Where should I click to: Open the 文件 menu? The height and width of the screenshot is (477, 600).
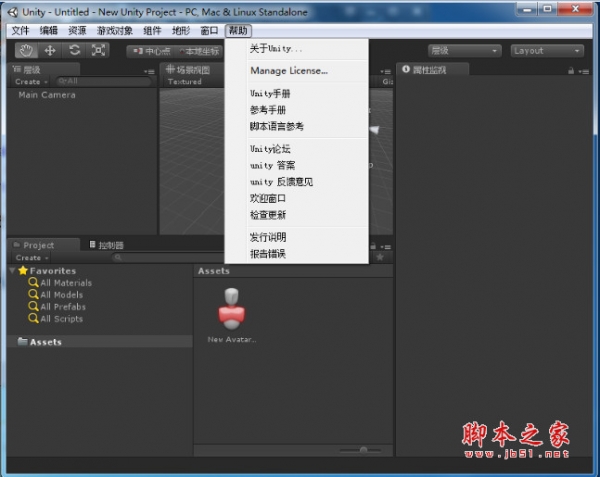(x=20, y=31)
